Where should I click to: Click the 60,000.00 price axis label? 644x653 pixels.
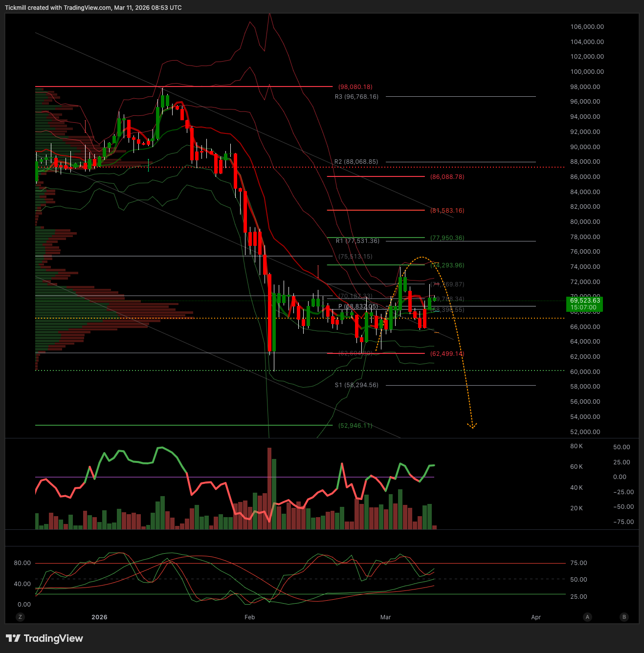click(585, 372)
